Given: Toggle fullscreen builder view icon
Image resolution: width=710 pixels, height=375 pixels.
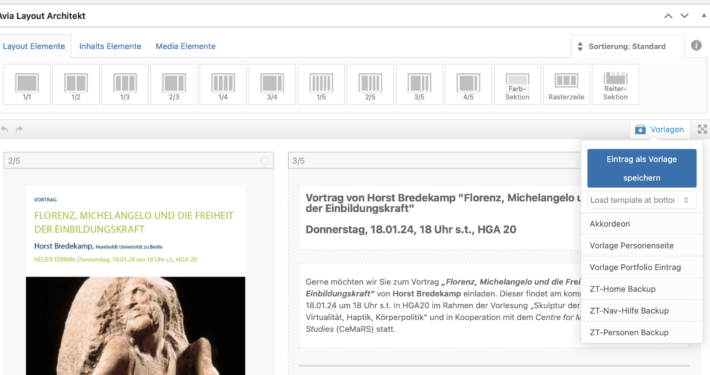Looking at the screenshot, I should point(702,129).
